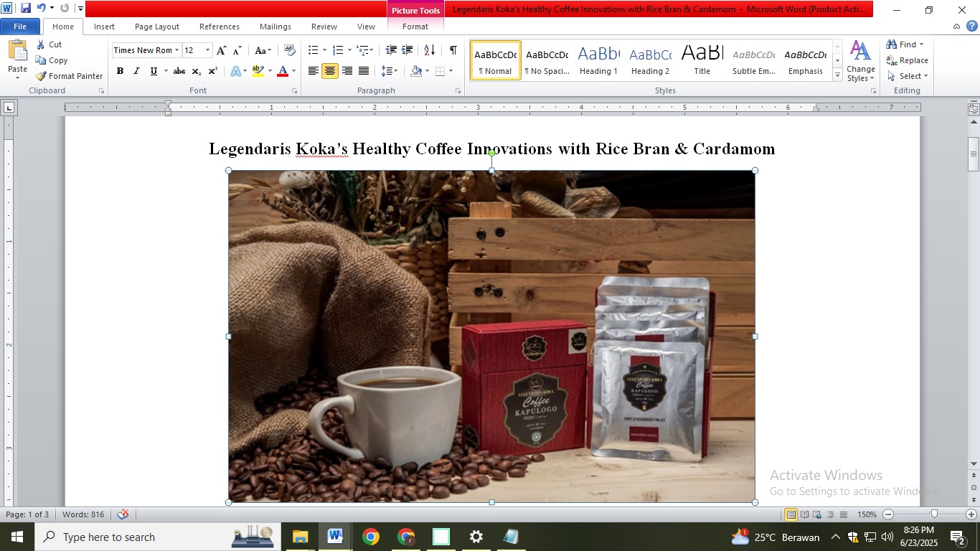Toggle Strikethrough formatting
The height and width of the screenshot is (551, 980).
coord(179,71)
